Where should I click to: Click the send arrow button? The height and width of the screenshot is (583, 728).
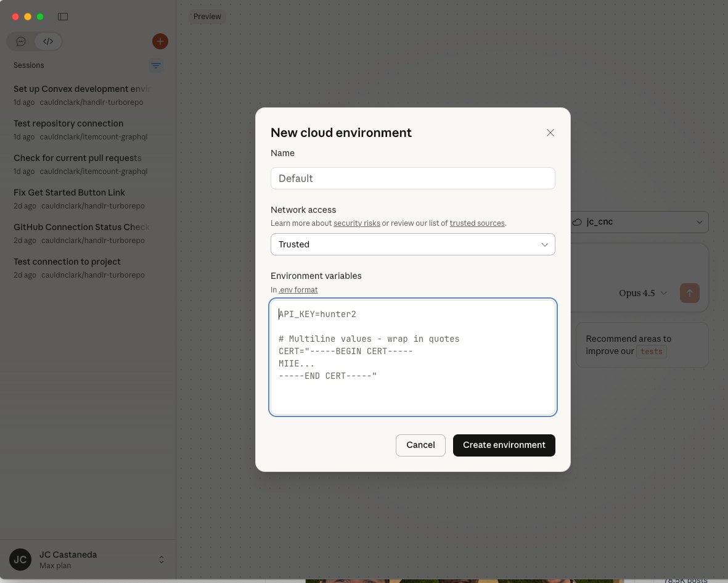(x=689, y=293)
